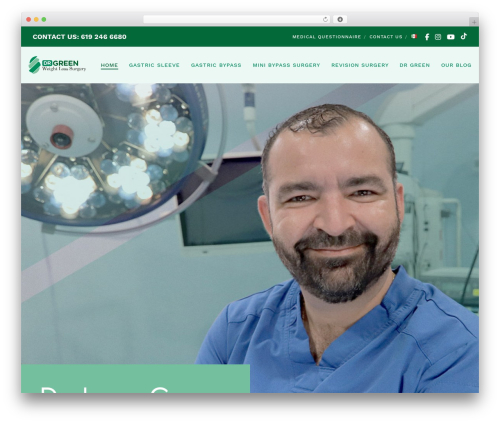Open the TikTok social icon
This screenshot has height=423, width=500.
(x=464, y=36)
